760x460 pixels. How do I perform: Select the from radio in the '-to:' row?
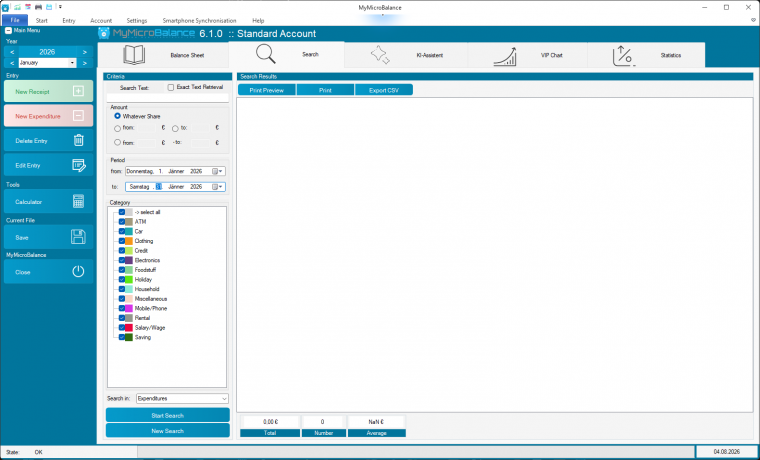point(117,143)
